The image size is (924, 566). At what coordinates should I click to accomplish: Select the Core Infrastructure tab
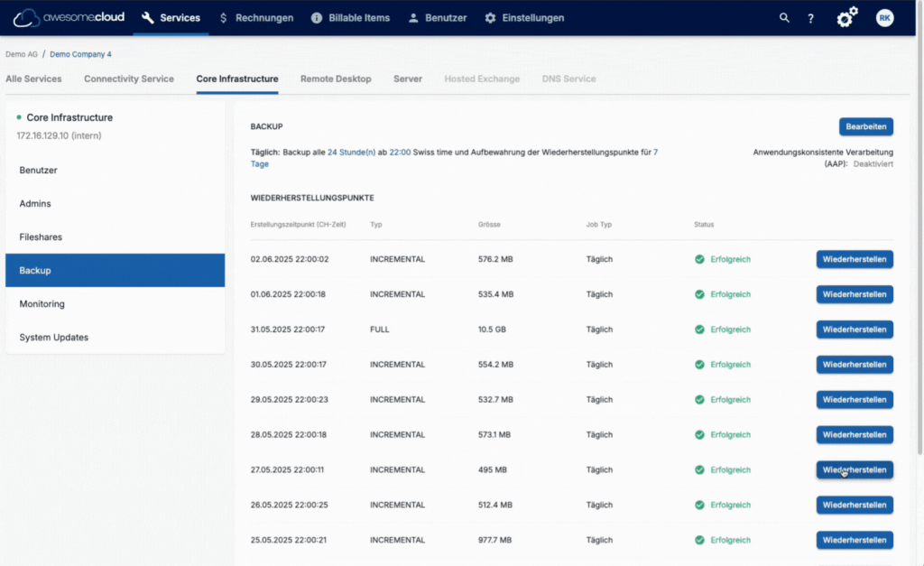click(x=237, y=79)
